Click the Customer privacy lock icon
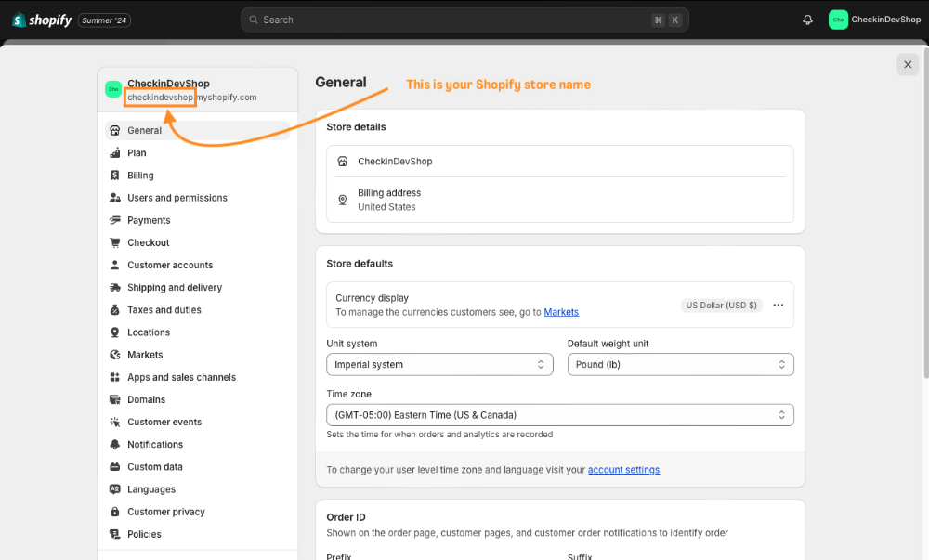 pos(116,511)
